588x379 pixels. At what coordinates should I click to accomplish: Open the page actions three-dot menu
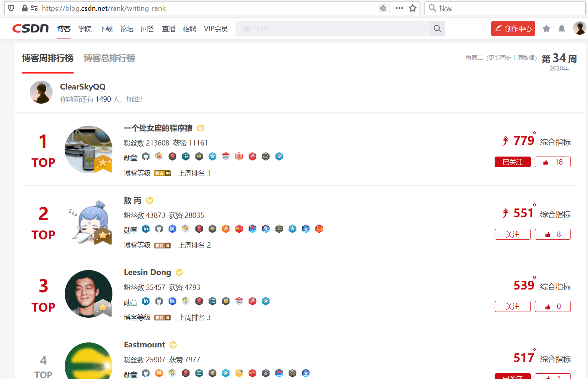[399, 8]
